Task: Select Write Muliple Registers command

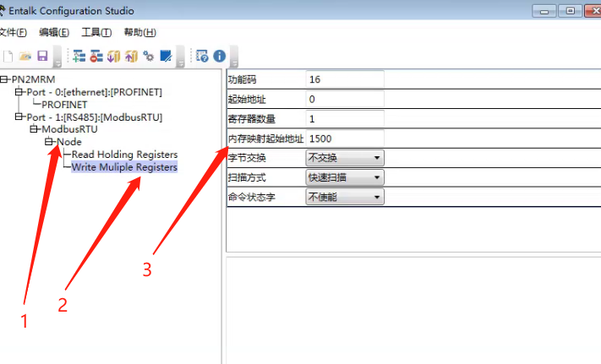Action: [124, 167]
